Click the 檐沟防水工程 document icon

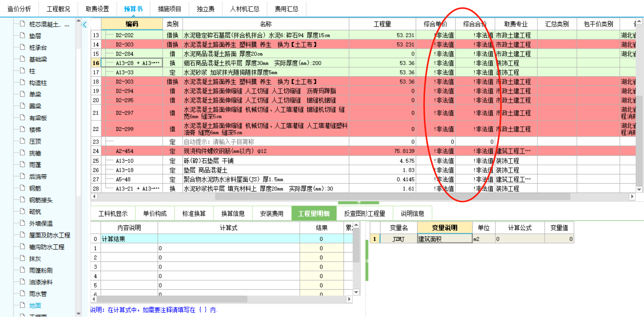[x=23, y=247]
